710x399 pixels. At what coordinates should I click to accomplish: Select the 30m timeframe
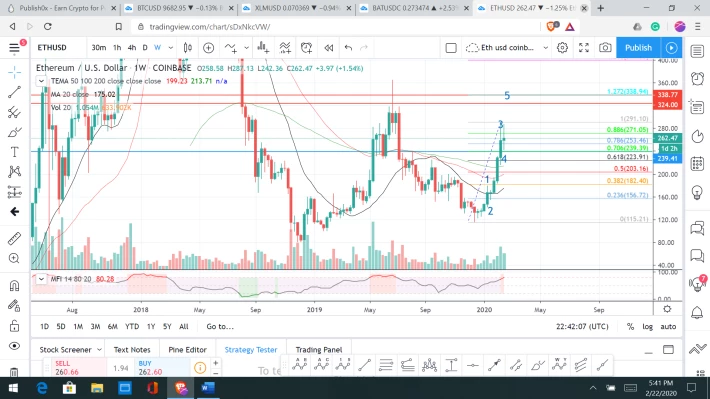tap(98, 48)
